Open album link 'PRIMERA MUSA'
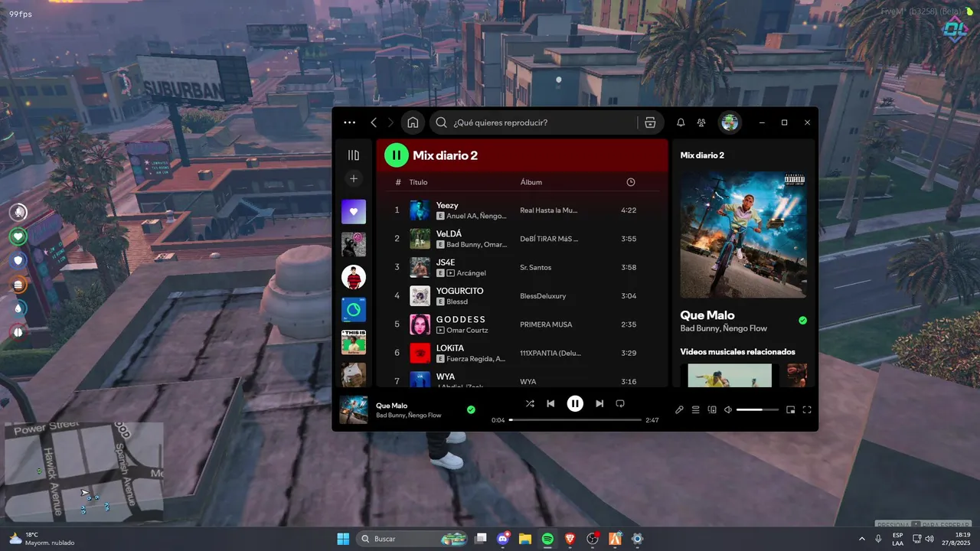 pos(546,324)
